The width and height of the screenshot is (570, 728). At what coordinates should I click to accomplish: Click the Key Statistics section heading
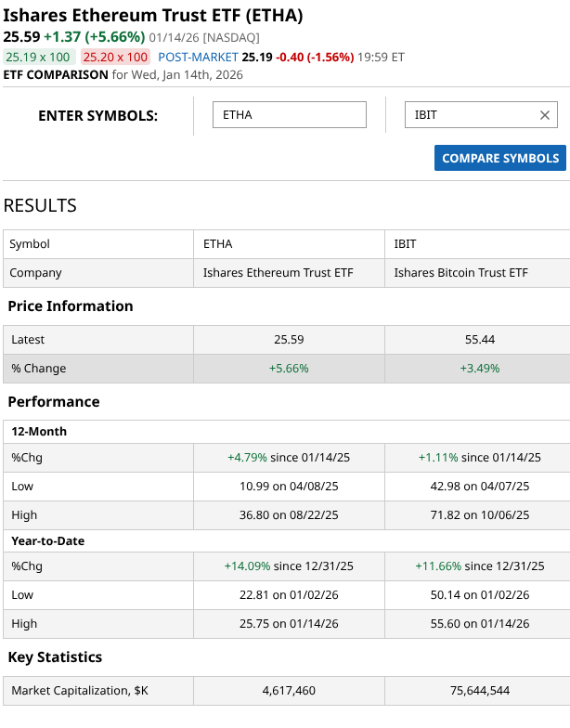pos(55,657)
